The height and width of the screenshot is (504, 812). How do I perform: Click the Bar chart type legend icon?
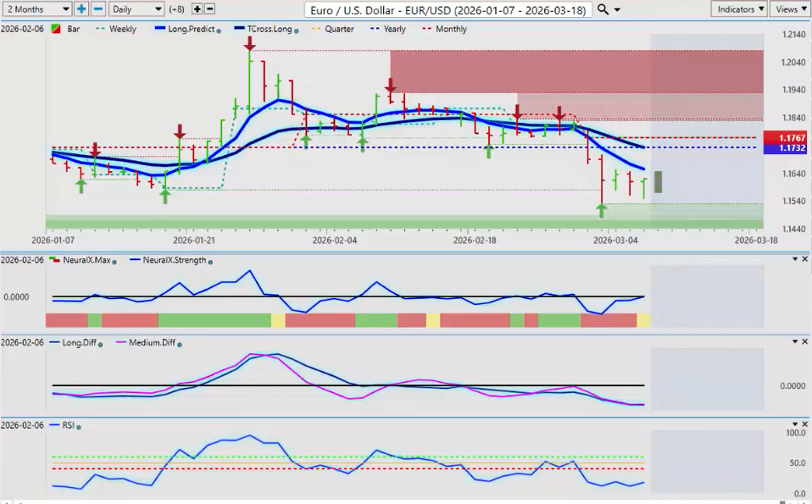(55, 29)
